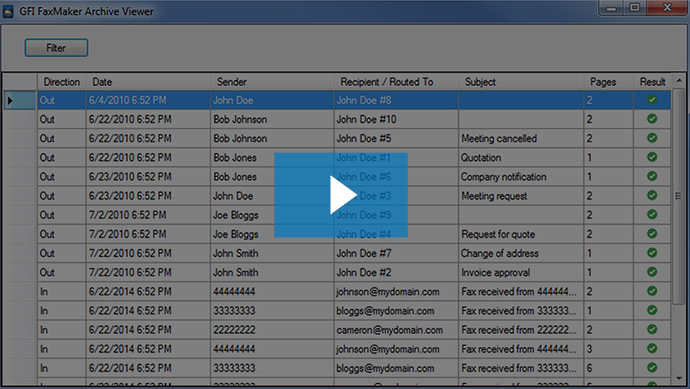This screenshot has height=389, width=690.
Task: Select the Meeting request subject cell
Action: point(521,196)
